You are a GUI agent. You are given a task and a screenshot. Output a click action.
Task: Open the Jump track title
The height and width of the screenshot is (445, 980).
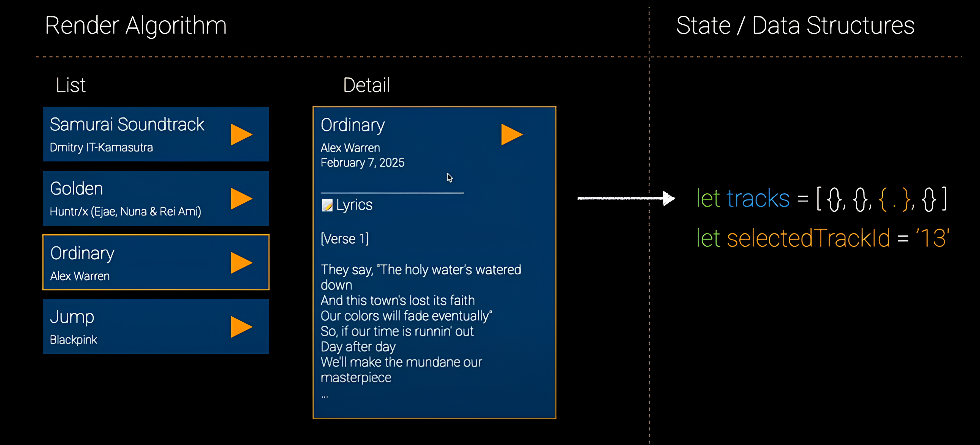coord(72,317)
